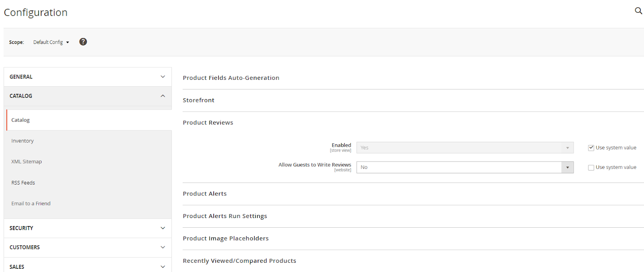The height and width of the screenshot is (272, 644).
Task: Open the scope help question mark
Action: click(83, 42)
